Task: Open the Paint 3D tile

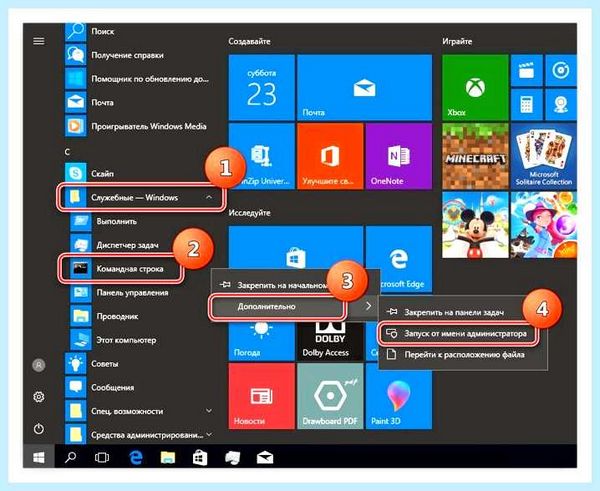Action: (399, 396)
